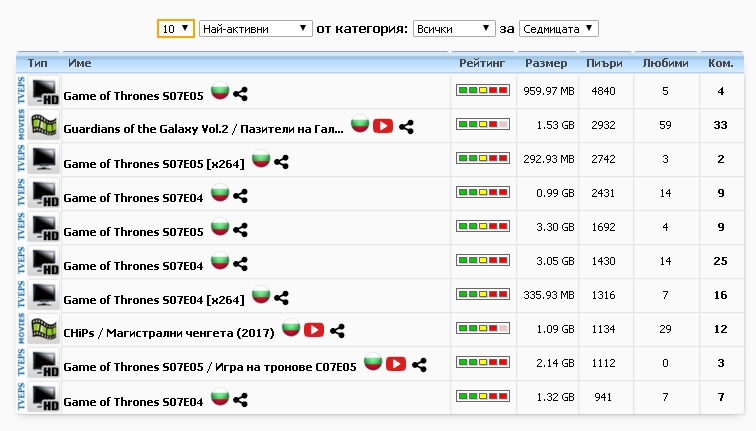Click share icon for Game of Thrones S07E04 [x264]
Image resolution: width=756 pixels, height=431 pixels.
(281, 297)
